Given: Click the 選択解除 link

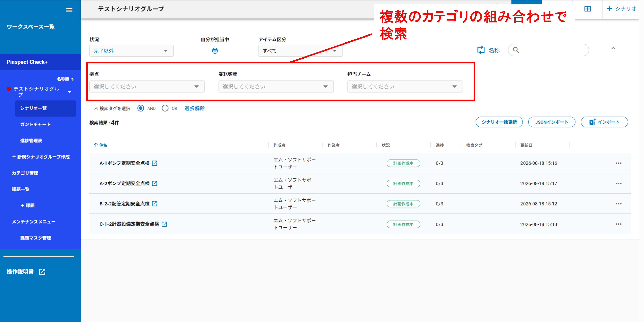Looking at the screenshot, I should click(194, 108).
